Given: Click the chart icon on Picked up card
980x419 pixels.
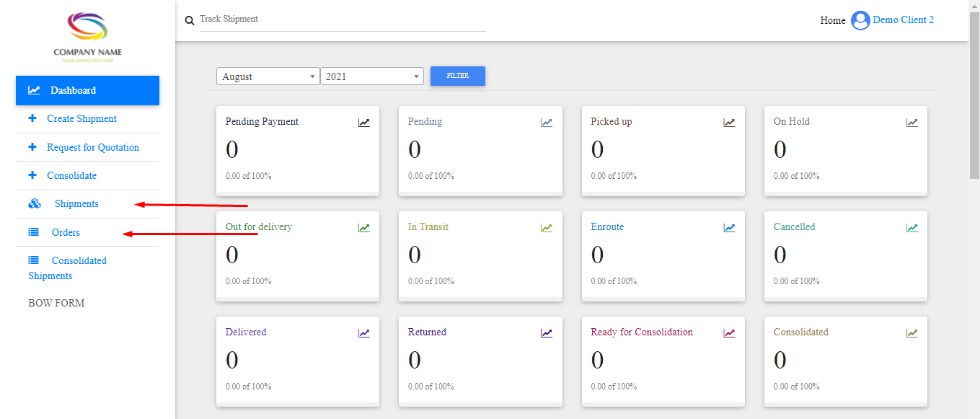Looking at the screenshot, I should (x=729, y=123).
